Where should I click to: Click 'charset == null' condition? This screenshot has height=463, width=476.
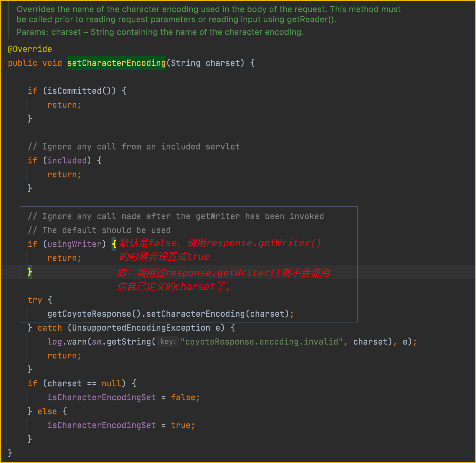coord(84,384)
